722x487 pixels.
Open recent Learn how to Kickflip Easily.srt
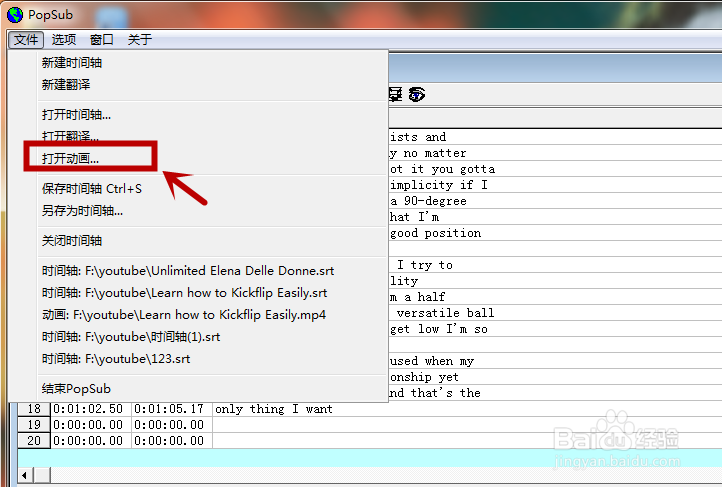[x=184, y=293]
